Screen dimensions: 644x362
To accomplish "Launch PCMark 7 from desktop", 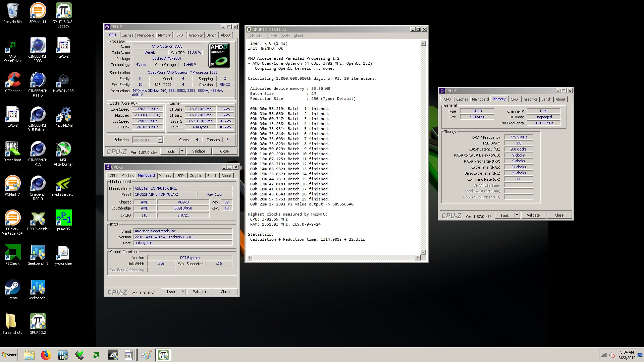I will click(12, 186).
